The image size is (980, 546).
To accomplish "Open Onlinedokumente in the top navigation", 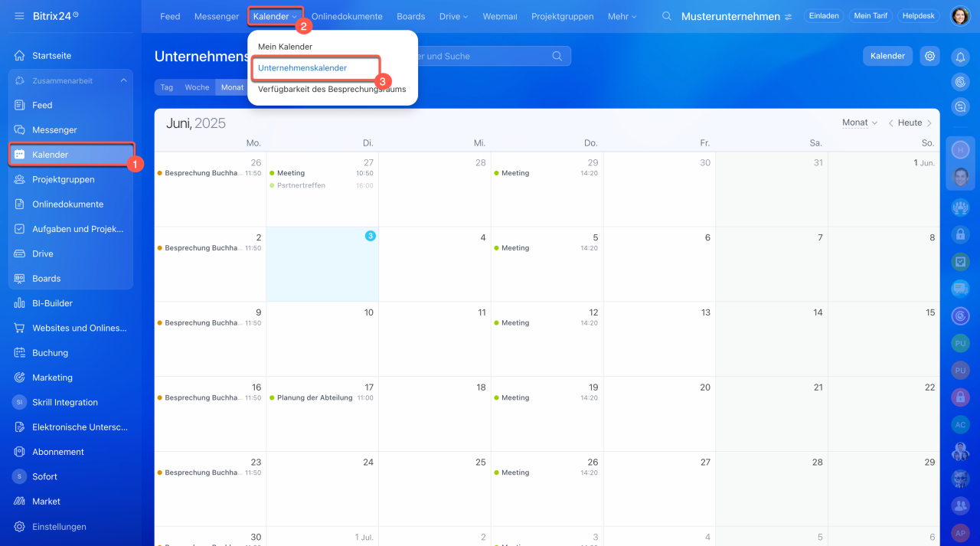I will coord(347,17).
